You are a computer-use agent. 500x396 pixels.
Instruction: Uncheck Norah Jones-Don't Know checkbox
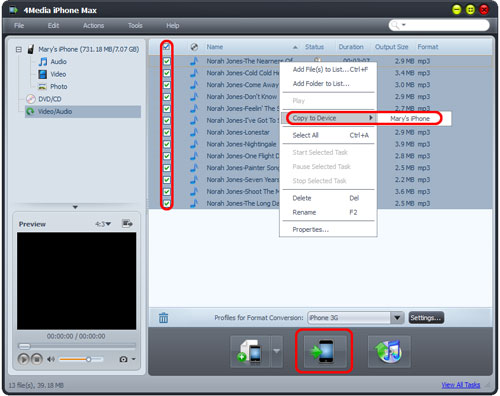[x=167, y=97]
